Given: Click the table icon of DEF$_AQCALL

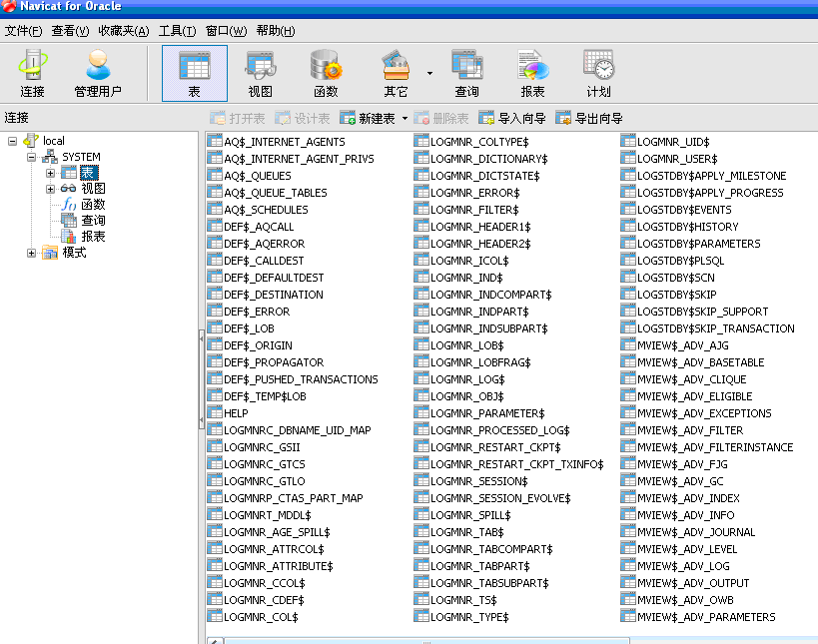Looking at the screenshot, I should point(215,227).
